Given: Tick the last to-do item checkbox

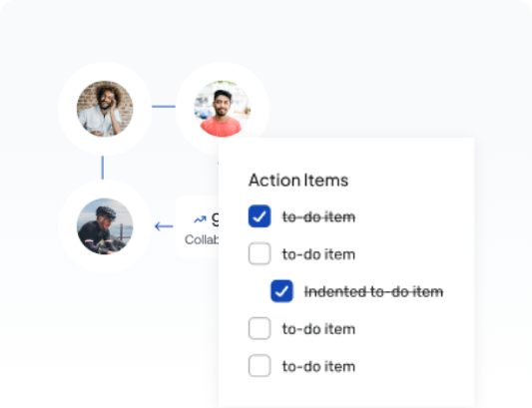Looking at the screenshot, I should [260, 366].
